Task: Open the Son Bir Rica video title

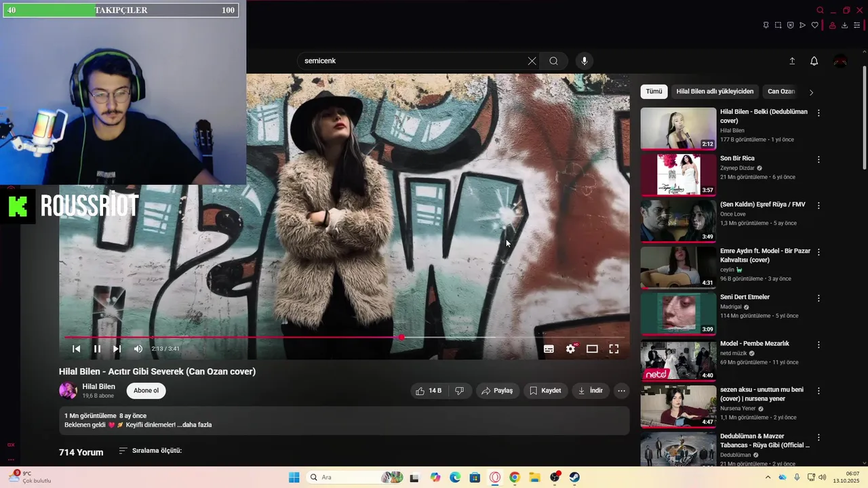Action: [x=737, y=158]
